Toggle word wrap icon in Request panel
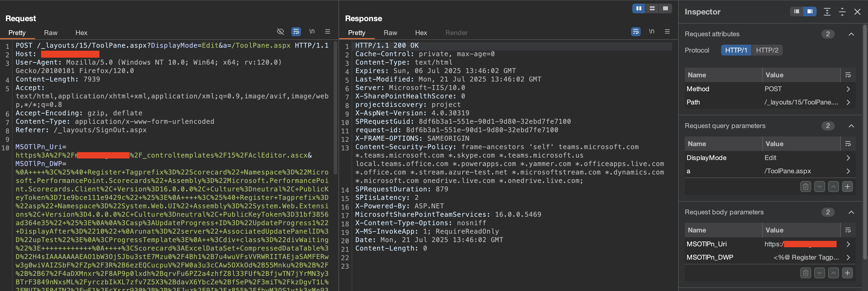Screen dimensions: 868x291 click(x=296, y=32)
